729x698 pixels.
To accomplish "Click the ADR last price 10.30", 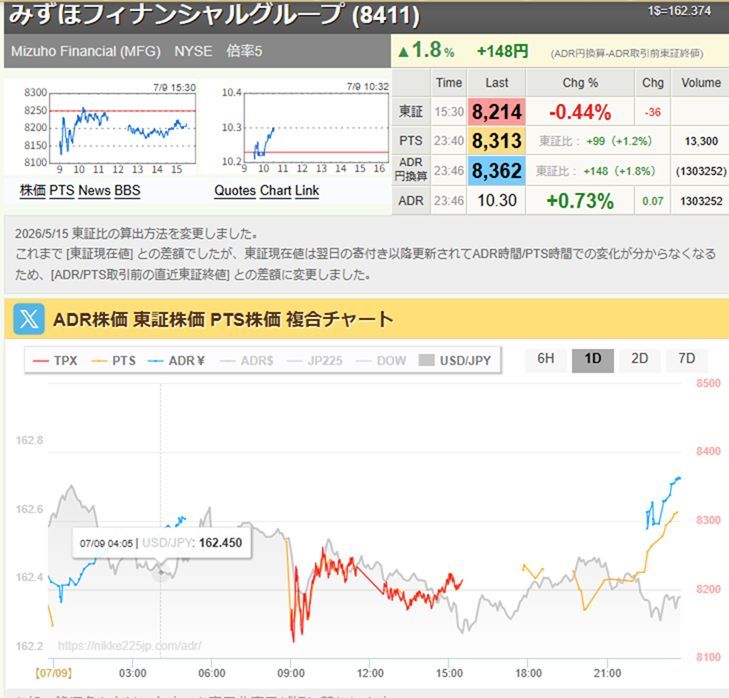I will pos(497,200).
